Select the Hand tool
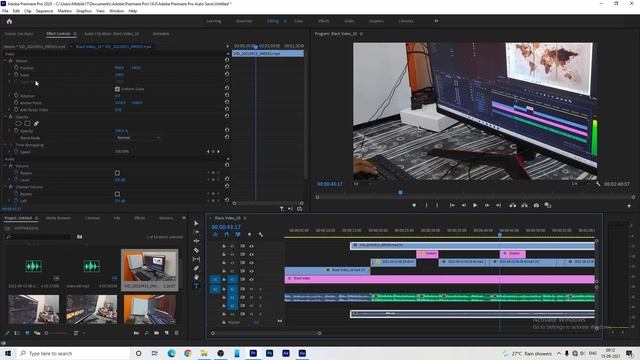This screenshot has width=640, height=360. click(196, 277)
